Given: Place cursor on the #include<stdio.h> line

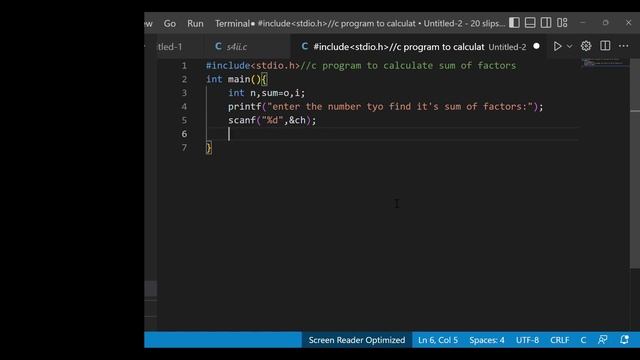Looking at the screenshot, I should pos(361,66).
